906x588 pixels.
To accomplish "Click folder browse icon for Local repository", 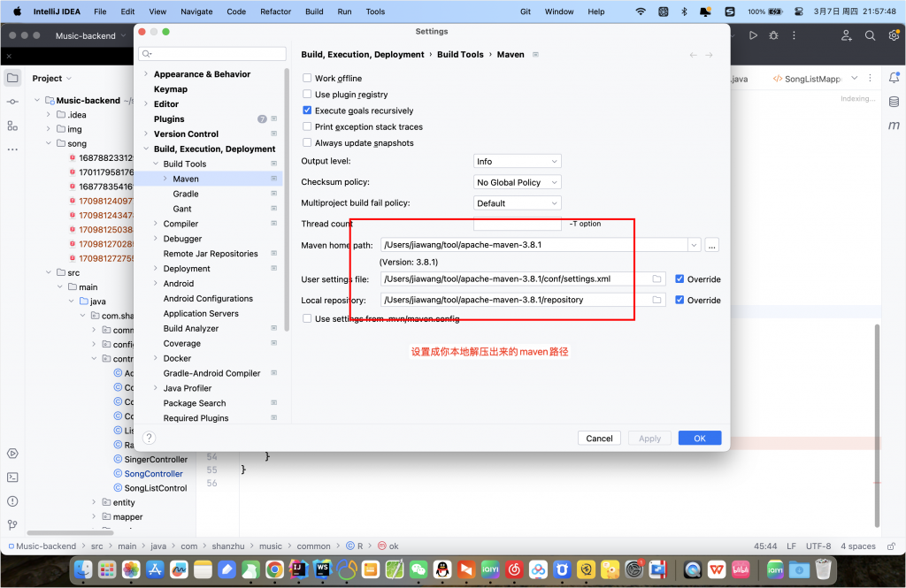I will (656, 300).
